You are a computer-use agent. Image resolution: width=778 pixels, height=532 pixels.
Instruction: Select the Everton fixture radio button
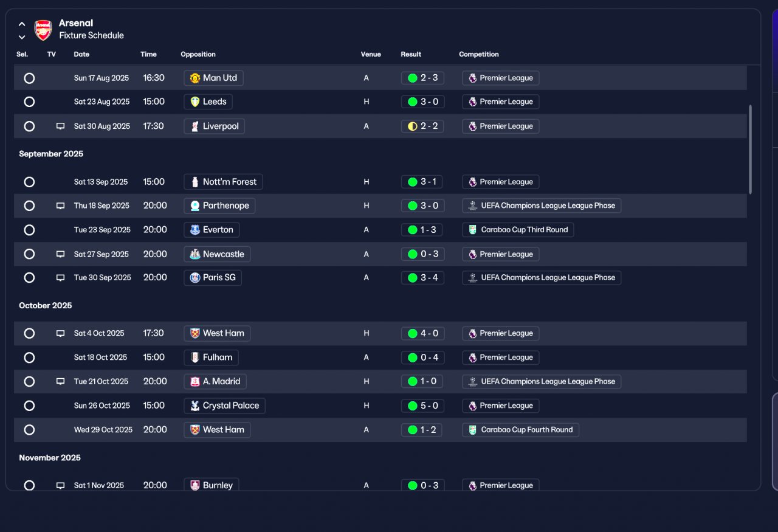[29, 230]
